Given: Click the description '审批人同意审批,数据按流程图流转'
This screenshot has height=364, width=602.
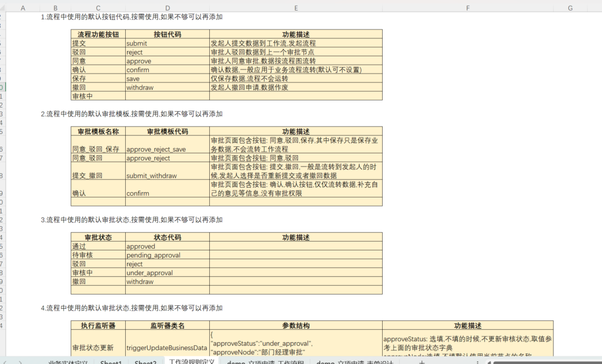Looking at the screenshot, I should point(296,61).
